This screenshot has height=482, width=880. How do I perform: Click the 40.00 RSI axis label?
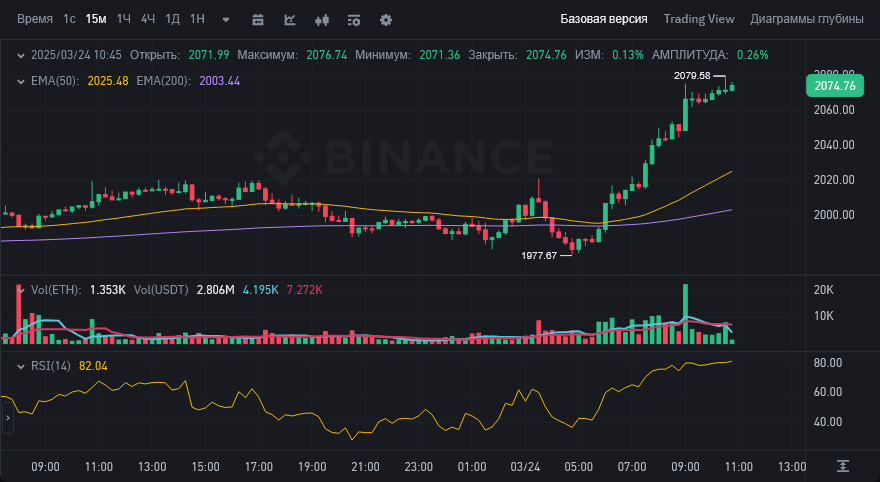pos(828,421)
